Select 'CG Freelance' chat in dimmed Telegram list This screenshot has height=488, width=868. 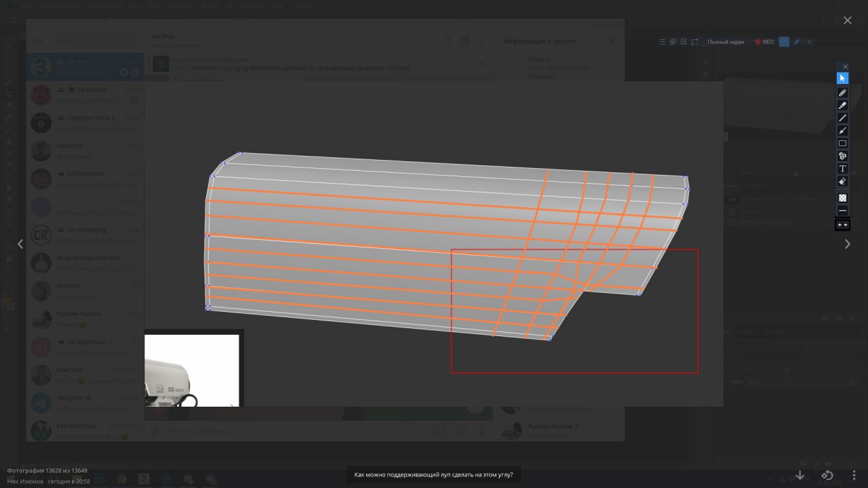[85, 178]
